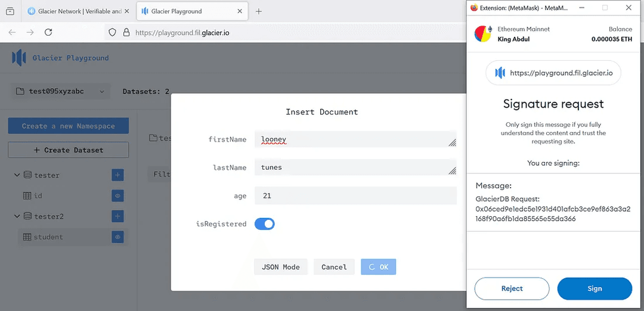The height and width of the screenshot is (311, 644).
Task: Click the King Abdul account name
Action: (x=515, y=39)
